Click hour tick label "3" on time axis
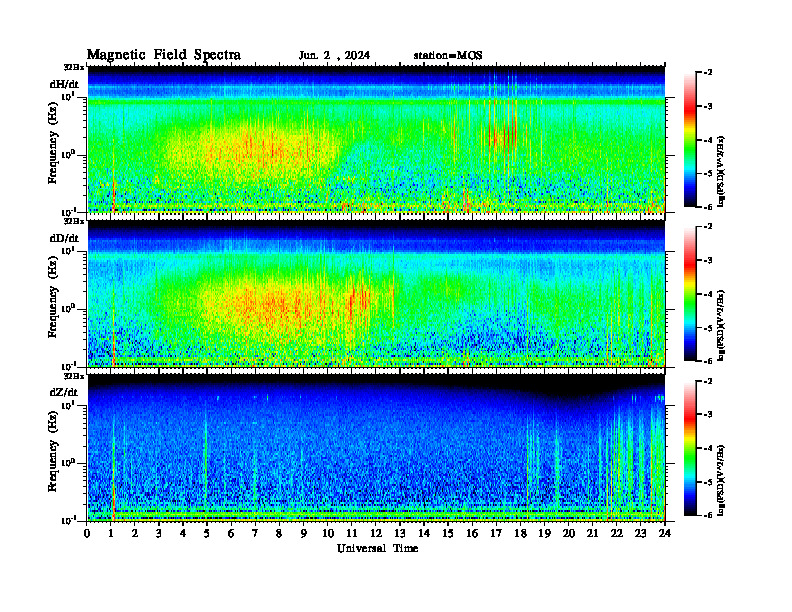 [159, 534]
